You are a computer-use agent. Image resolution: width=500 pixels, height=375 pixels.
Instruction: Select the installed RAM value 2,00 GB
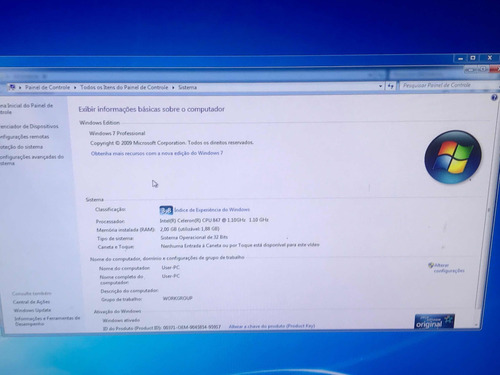tap(189, 229)
